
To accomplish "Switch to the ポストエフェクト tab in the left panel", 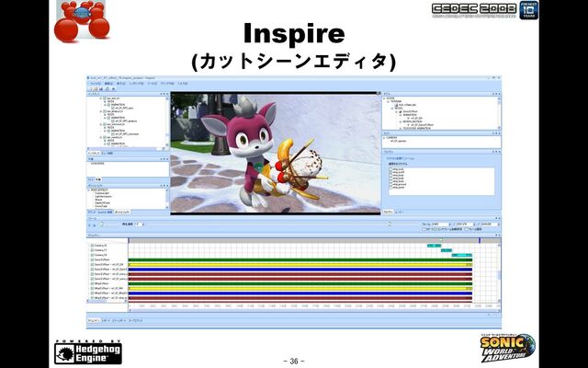I will 121,213.
